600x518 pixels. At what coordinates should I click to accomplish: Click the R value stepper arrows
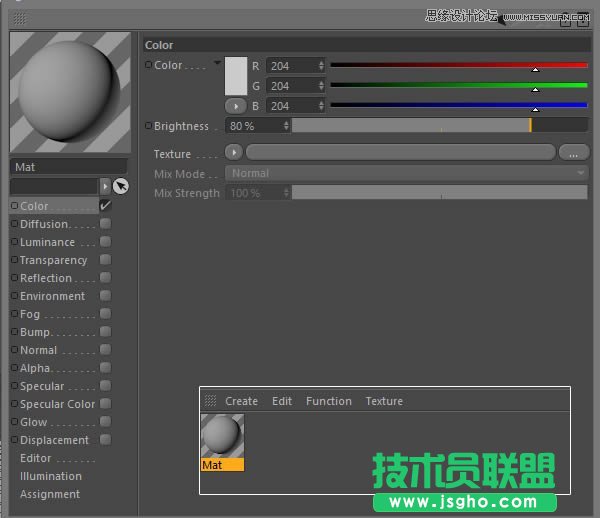(321, 66)
